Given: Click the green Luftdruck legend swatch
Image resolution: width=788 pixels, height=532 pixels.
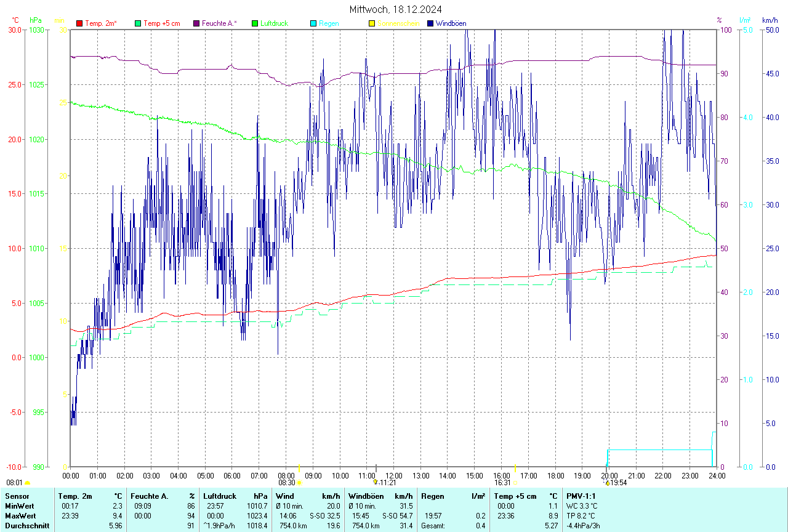Looking at the screenshot, I should [x=255, y=23].
